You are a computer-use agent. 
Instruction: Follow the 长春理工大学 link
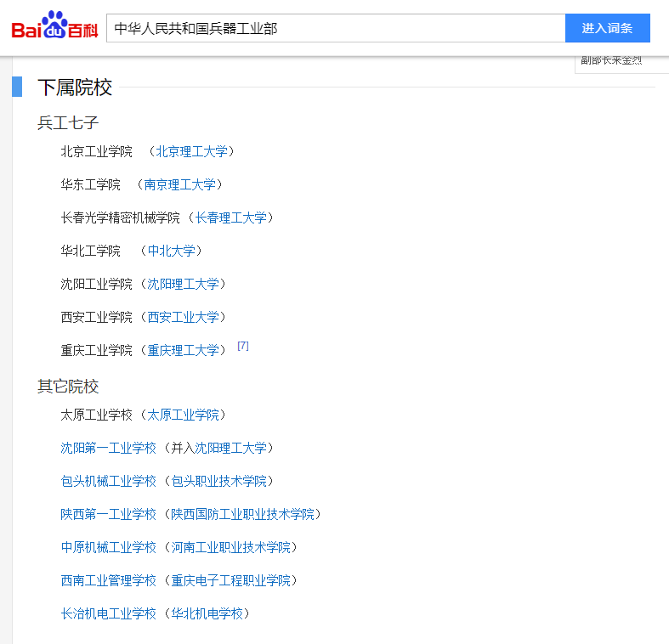point(230,217)
